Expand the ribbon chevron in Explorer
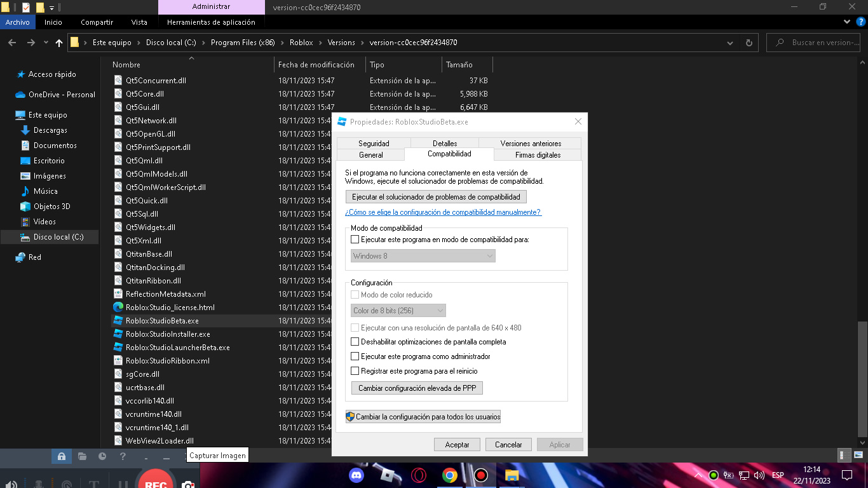This screenshot has height=488, width=868. (x=846, y=22)
